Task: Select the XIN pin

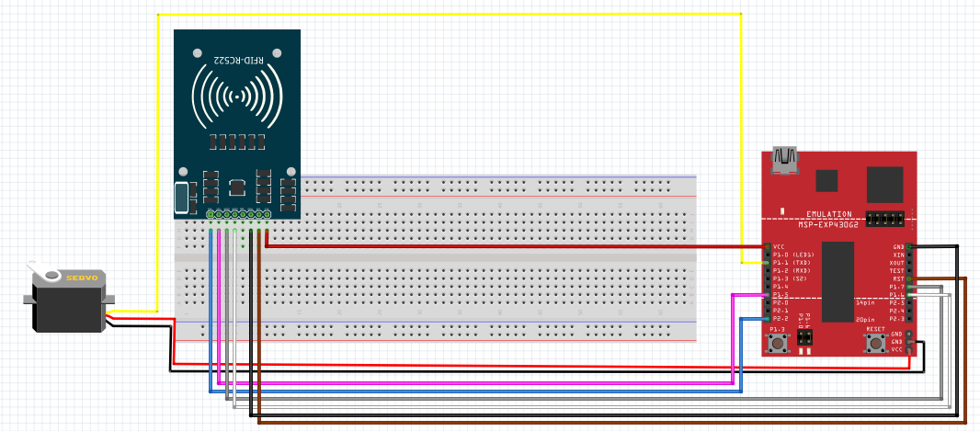Action: click(909, 255)
